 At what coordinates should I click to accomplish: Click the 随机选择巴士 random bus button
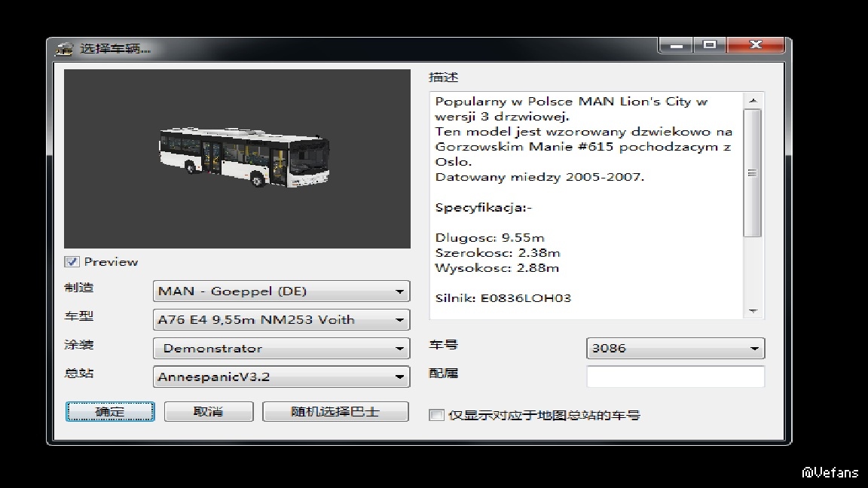[x=335, y=412]
